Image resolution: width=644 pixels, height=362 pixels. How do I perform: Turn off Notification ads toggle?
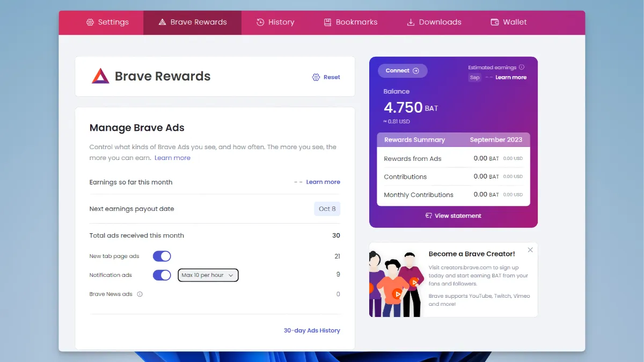pyautogui.click(x=162, y=275)
